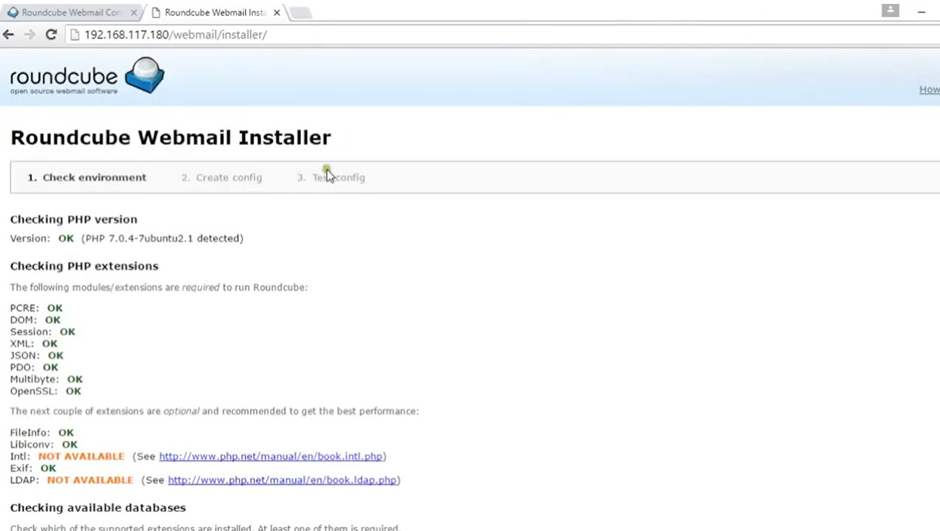The image size is (940, 531).
Task: Click the Version OK status
Action: [x=66, y=239]
